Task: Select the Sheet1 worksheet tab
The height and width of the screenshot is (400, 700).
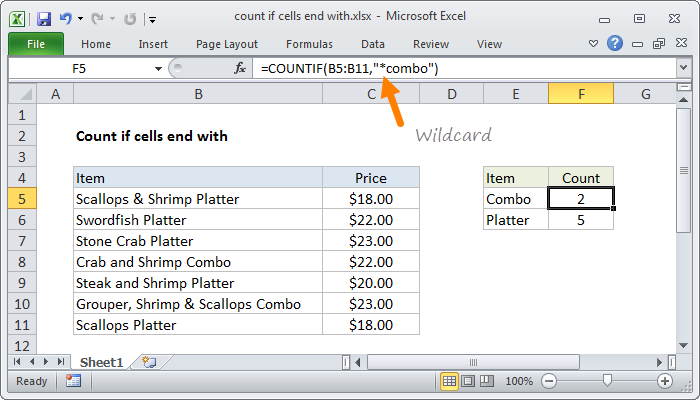Action: (x=101, y=361)
